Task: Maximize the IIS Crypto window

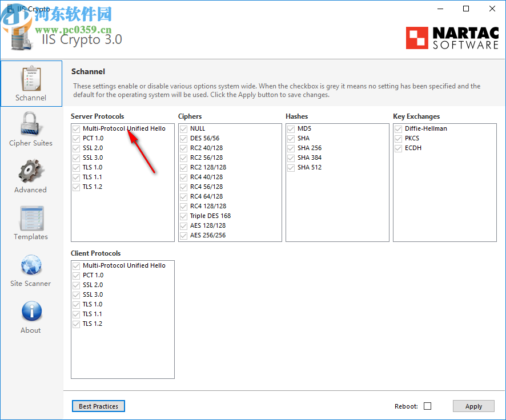Action: (466, 9)
